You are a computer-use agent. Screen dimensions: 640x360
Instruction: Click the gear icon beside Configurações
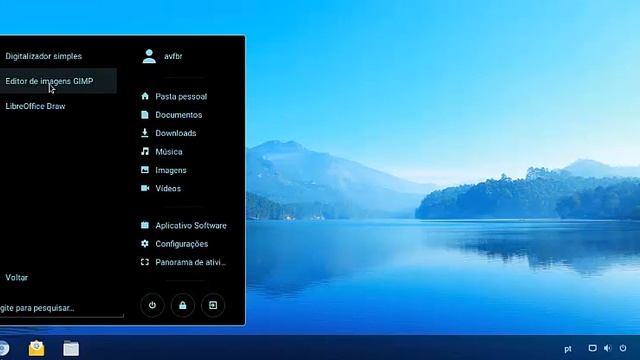click(145, 244)
